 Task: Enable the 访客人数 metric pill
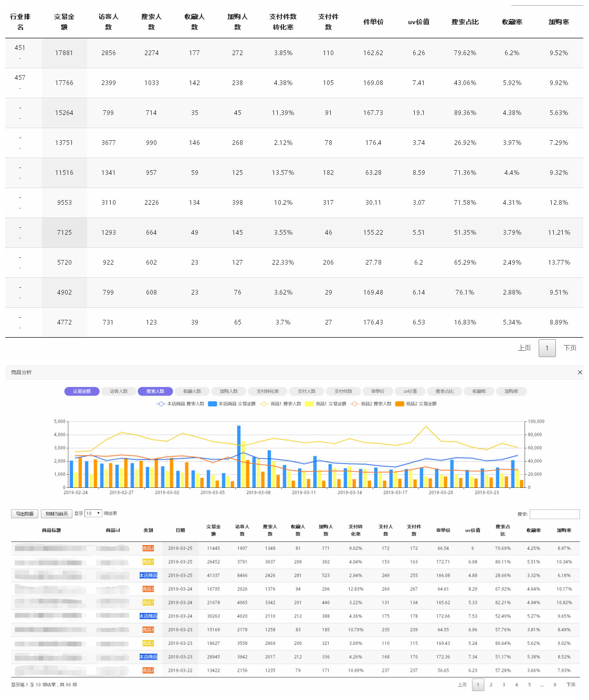coord(119,391)
